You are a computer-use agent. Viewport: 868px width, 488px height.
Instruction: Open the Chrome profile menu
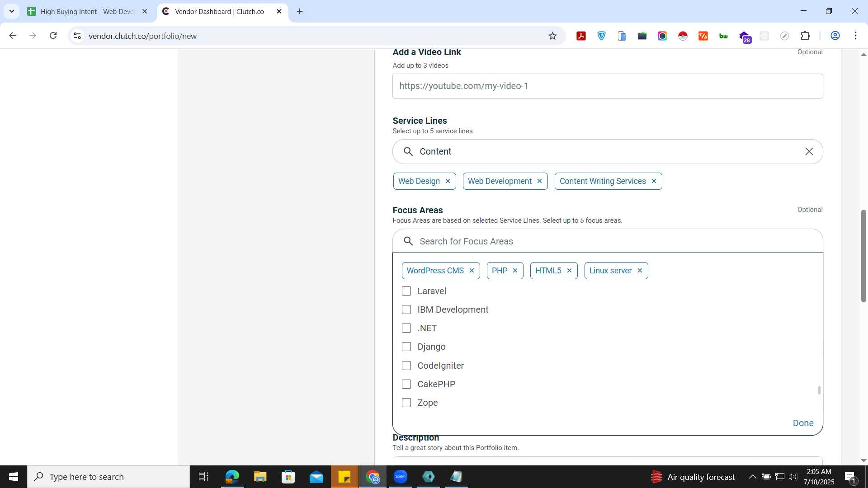tap(835, 36)
